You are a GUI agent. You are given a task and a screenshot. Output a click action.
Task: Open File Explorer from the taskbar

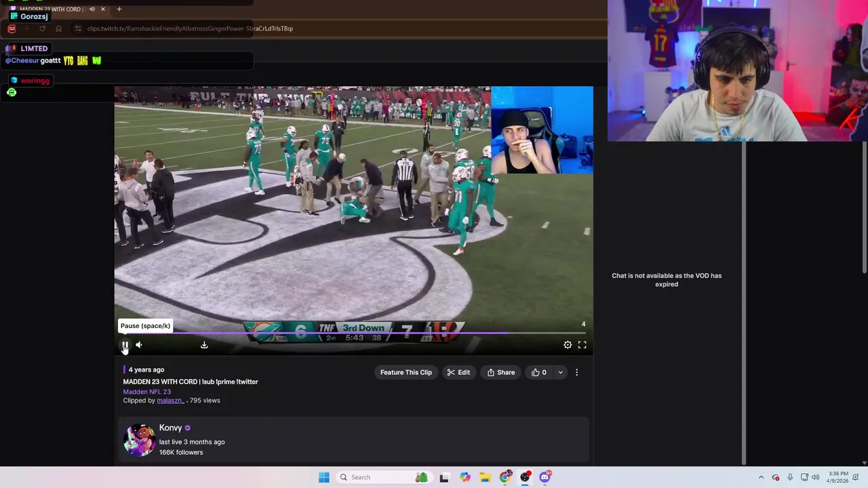(x=485, y=477)
